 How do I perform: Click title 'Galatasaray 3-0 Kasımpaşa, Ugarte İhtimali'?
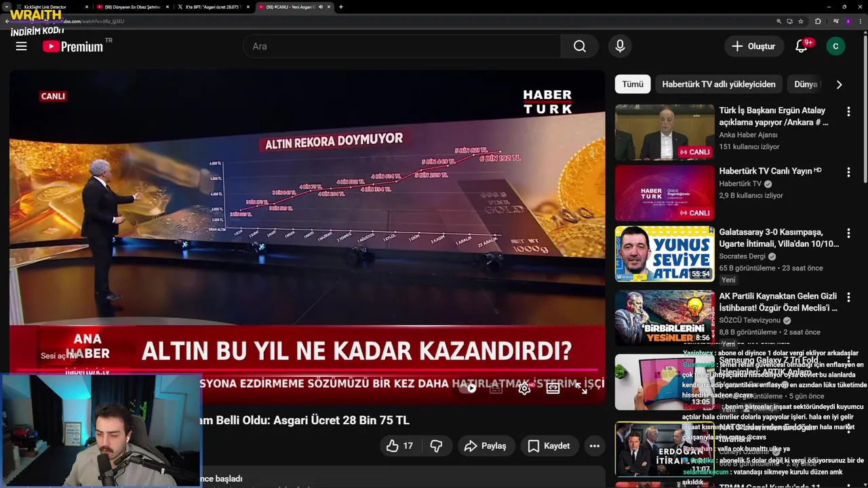pyautogui.click(x=778, y=238)
